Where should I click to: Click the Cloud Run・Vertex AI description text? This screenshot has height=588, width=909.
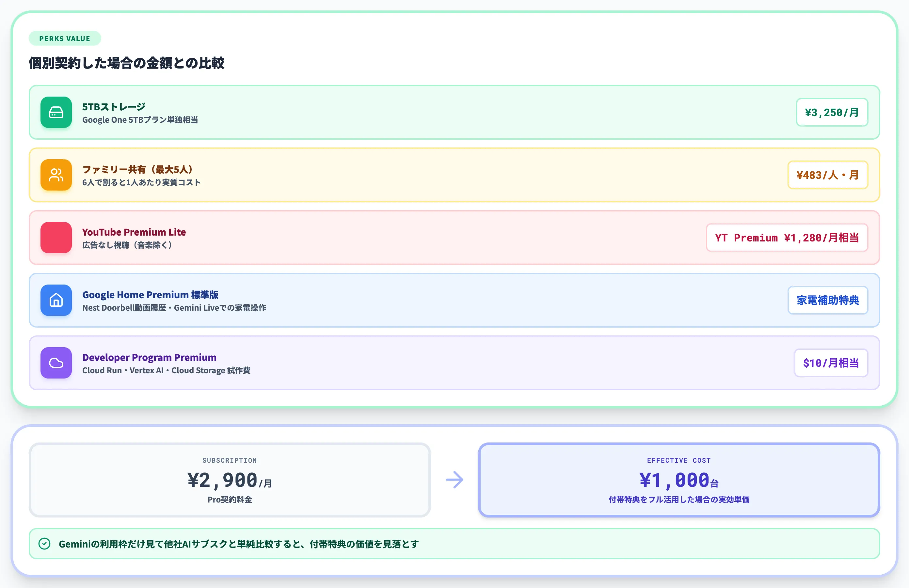(x=166, y=370)
